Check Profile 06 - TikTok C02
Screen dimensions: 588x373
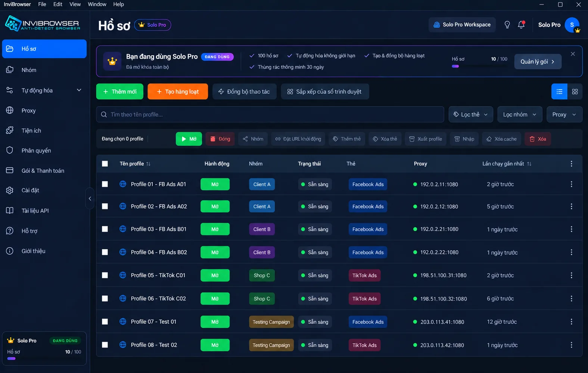(105, 299)
